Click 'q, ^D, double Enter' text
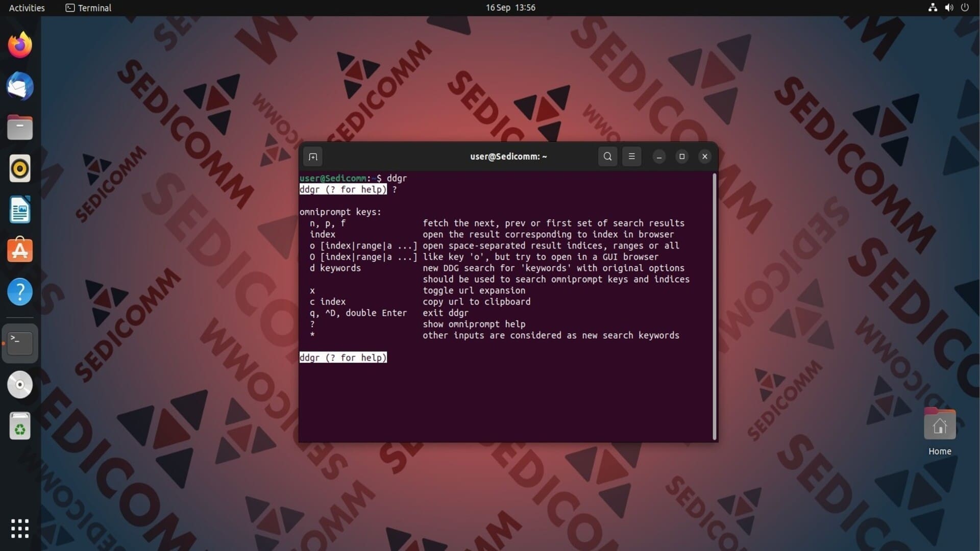 pyautogui.click(x=358, y=313)
